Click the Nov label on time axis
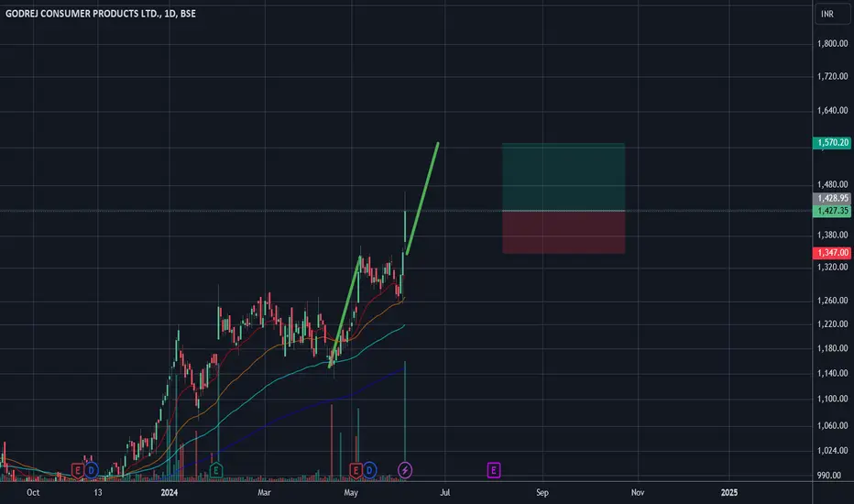The height and width of the screenshot is (504, 854). pyautogui.click(x=638, y=493)
